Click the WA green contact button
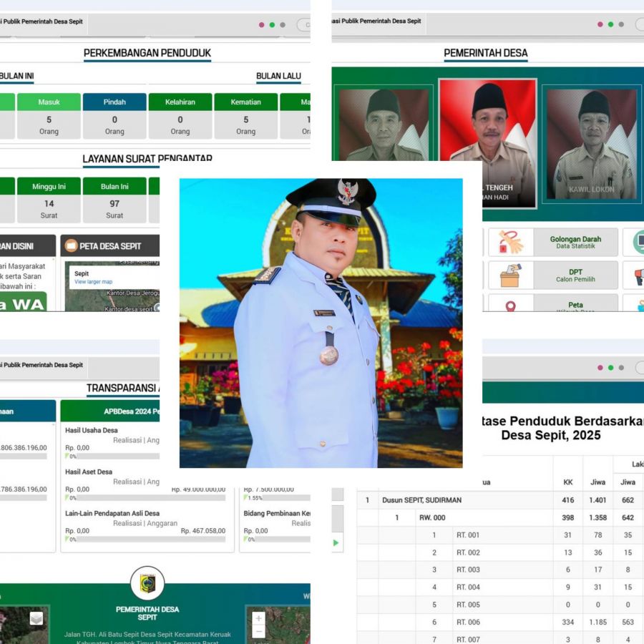Image resolution: width=644 pixels, height=644 pixels. click(x=23, y=302)
